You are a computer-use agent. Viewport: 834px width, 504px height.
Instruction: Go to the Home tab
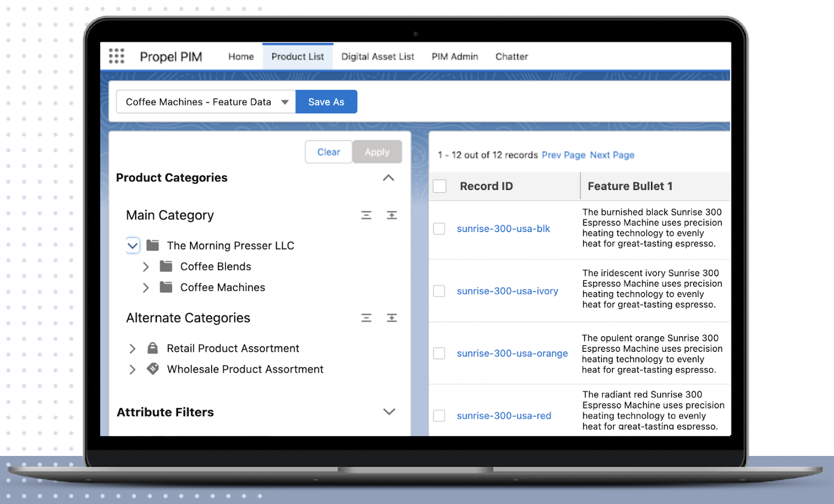click(x=241, y=56)
